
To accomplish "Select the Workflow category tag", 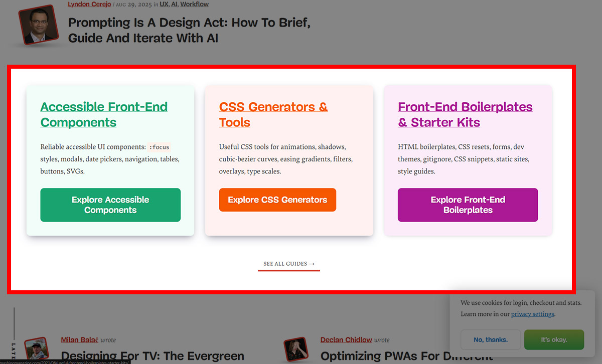I will click(x=195, y=4).
